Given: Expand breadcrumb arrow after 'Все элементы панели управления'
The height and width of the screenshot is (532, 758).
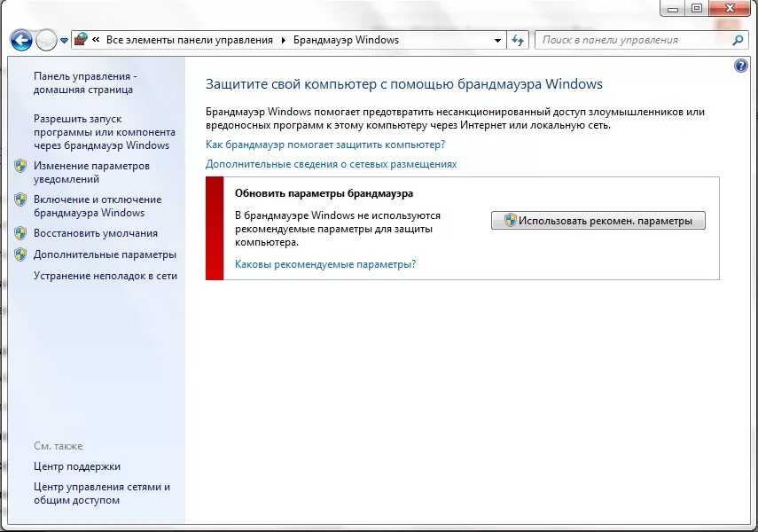Looking at the screenshot, I should pyautogui.click(x=284, y=40).
